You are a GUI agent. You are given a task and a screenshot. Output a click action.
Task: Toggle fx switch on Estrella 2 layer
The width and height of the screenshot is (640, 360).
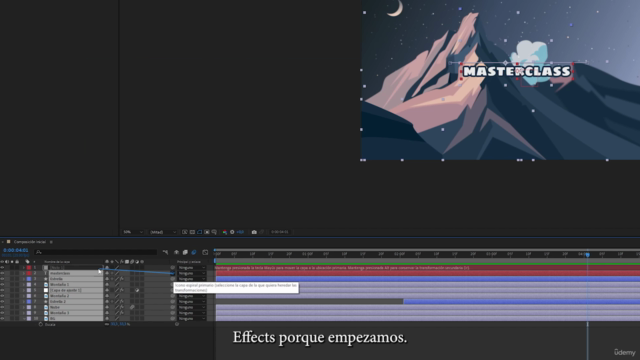122,301
